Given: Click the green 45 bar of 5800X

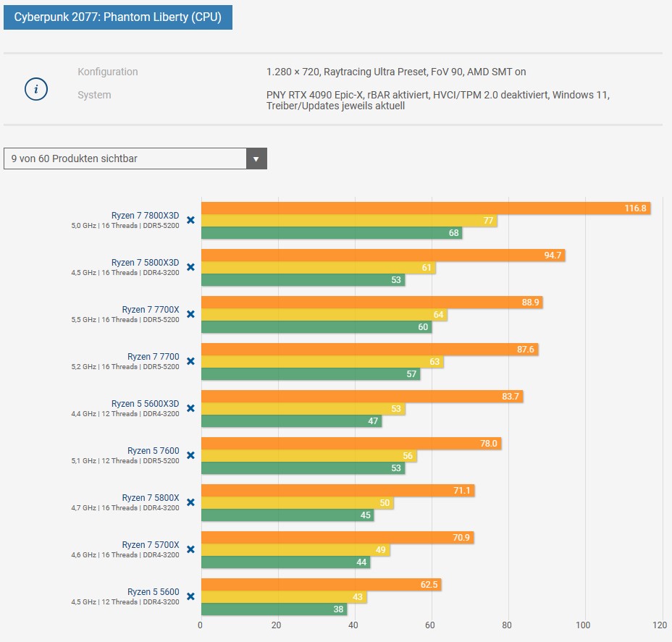Looking at the screenshot, I should coord(287,515).
